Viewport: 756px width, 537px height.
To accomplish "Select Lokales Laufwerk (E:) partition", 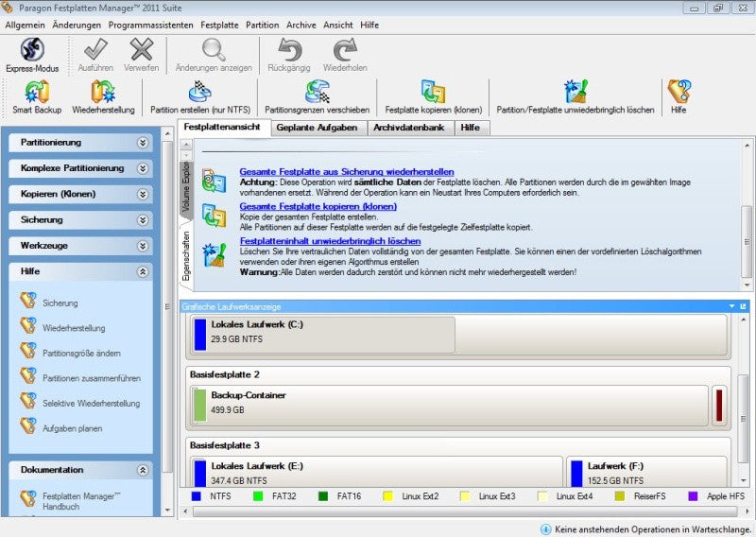I will pyautogui.click(x=376, y=472).
